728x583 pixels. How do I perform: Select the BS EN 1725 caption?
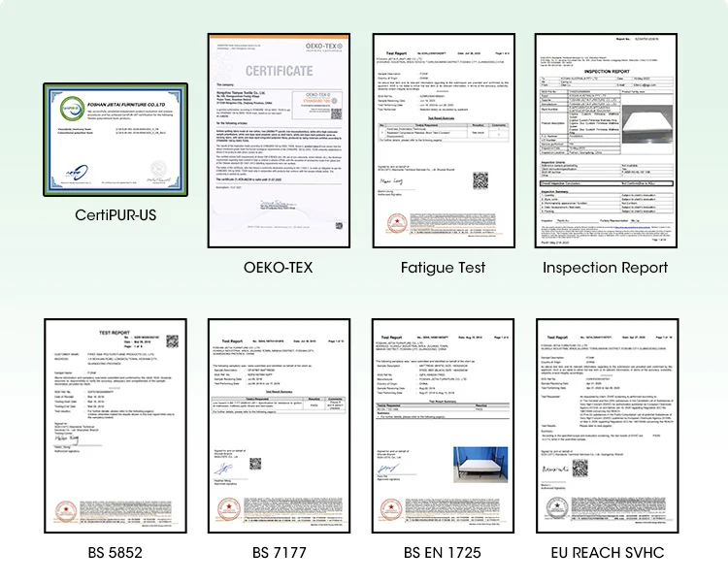tap(443, 553)
